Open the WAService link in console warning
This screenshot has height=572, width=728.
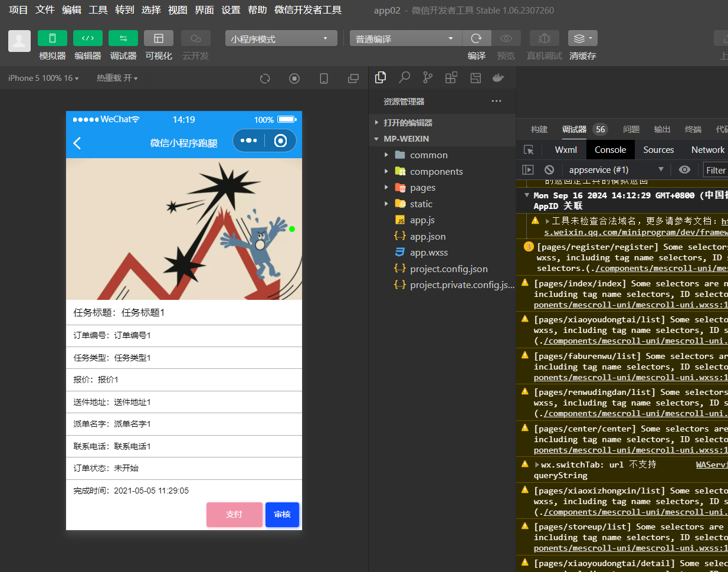(x=711, y=464)
